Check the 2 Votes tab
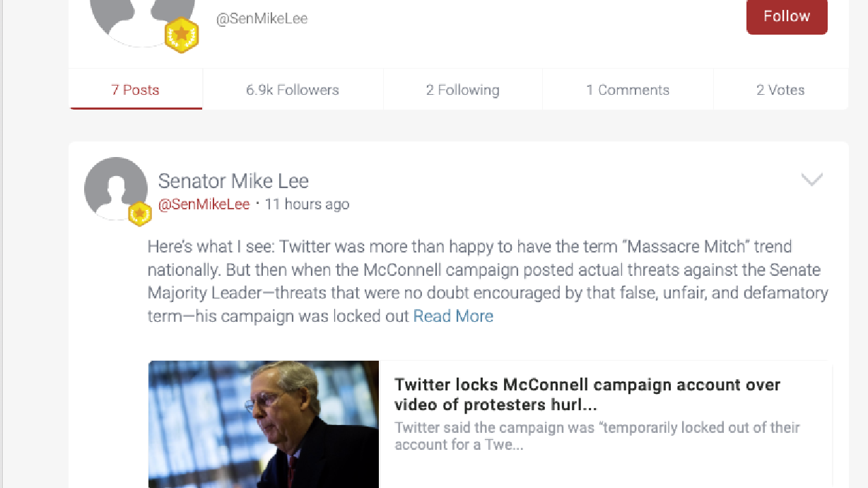Image resolution: width=868 pixels, height=488 pixels. click(x=780, y=89)
